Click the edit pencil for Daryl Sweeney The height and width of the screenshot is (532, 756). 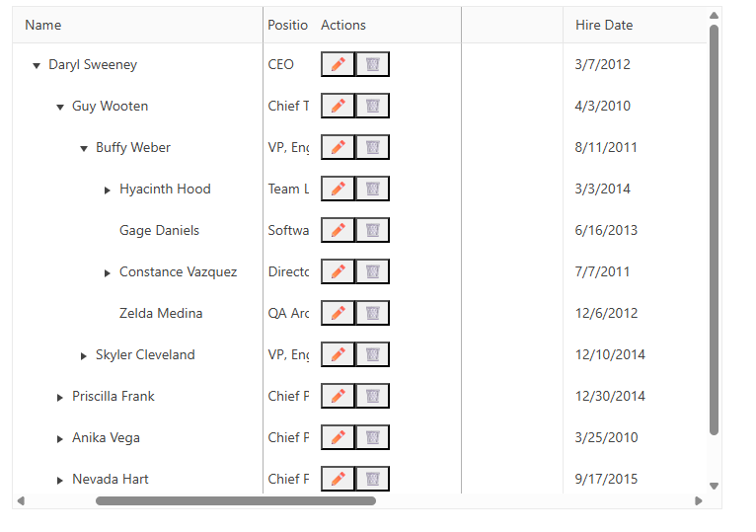338,64
